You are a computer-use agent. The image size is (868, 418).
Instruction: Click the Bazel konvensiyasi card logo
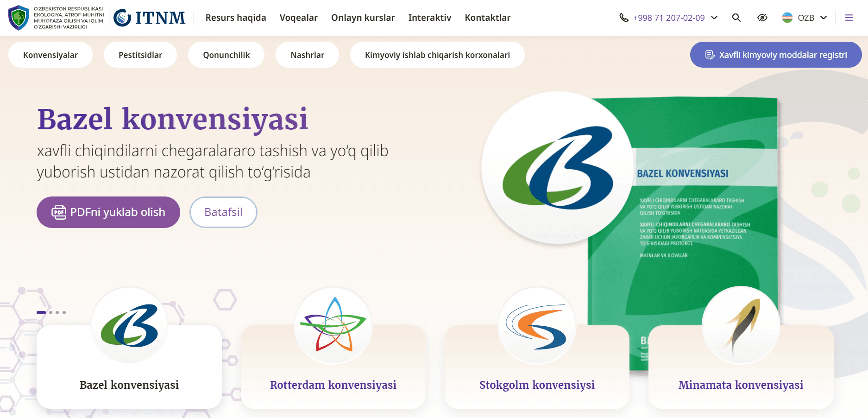point(129,325)
